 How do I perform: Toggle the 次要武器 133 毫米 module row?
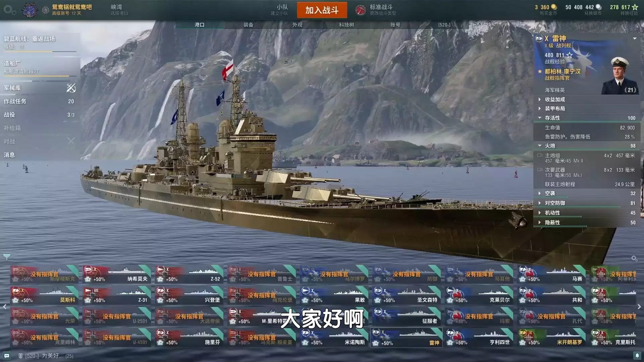(x=587, y=172)
